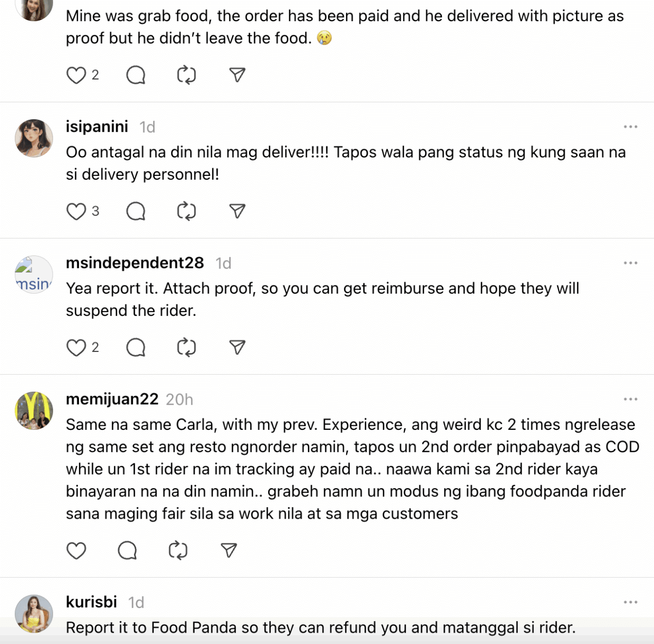The width and height of the screenshot is (654, 644).
Task: Open more options for kurisbi's comment
Action: pyautogui.click(x=631, y=602)
